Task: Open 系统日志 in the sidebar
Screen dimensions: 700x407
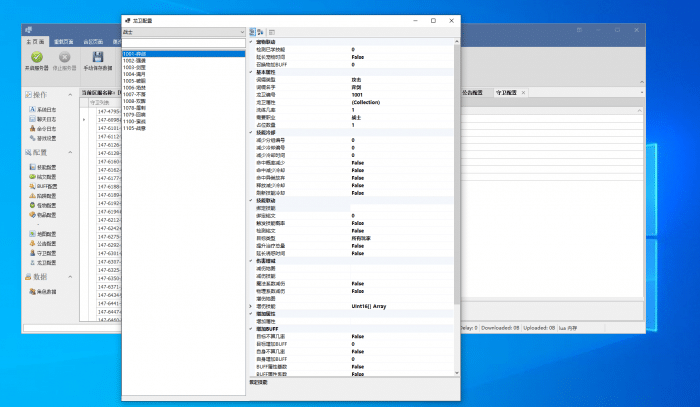Action: [x=45, y=108]
